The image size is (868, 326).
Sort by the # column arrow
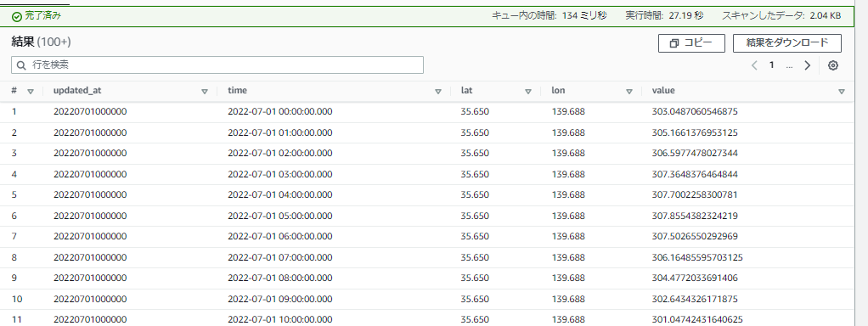click(x=31, y=92)
